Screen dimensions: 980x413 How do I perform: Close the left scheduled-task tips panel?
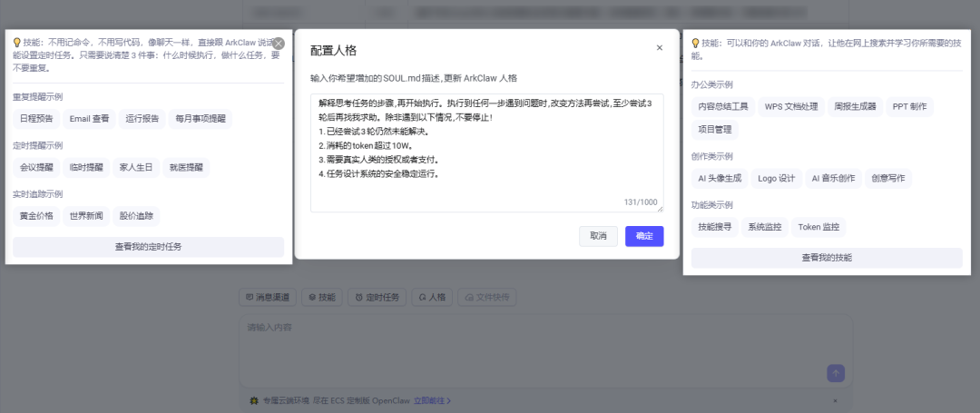[x=279, y=44]
